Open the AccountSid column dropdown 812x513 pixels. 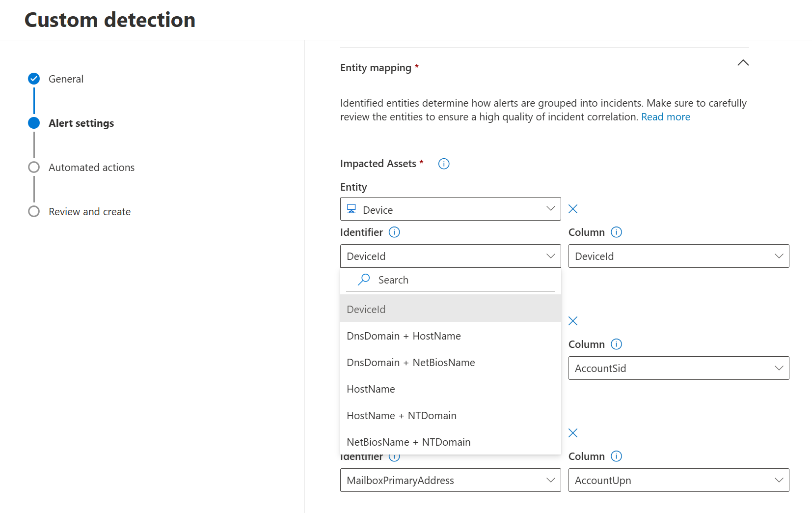coord(678,369)
